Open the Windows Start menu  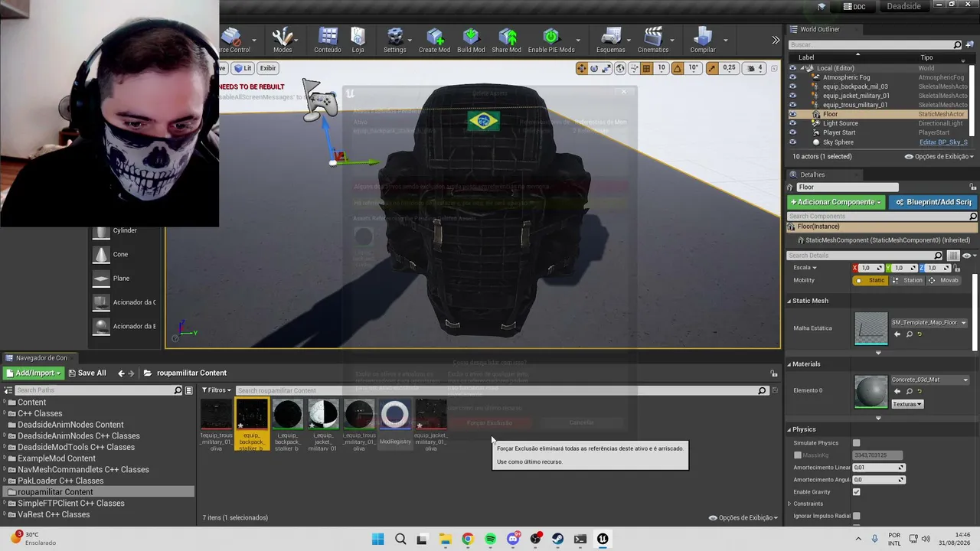click(x=378, y=539)
